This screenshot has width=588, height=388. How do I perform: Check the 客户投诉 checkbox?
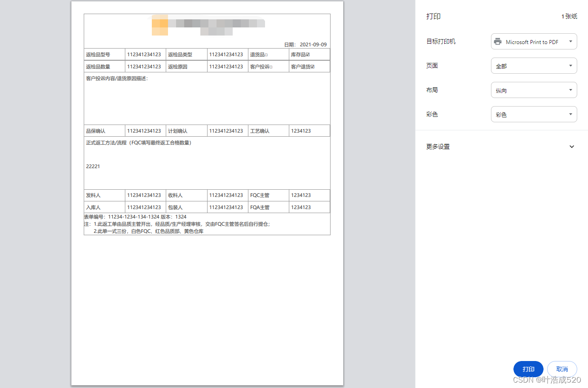pyautogui.click(x=270, y=66)
